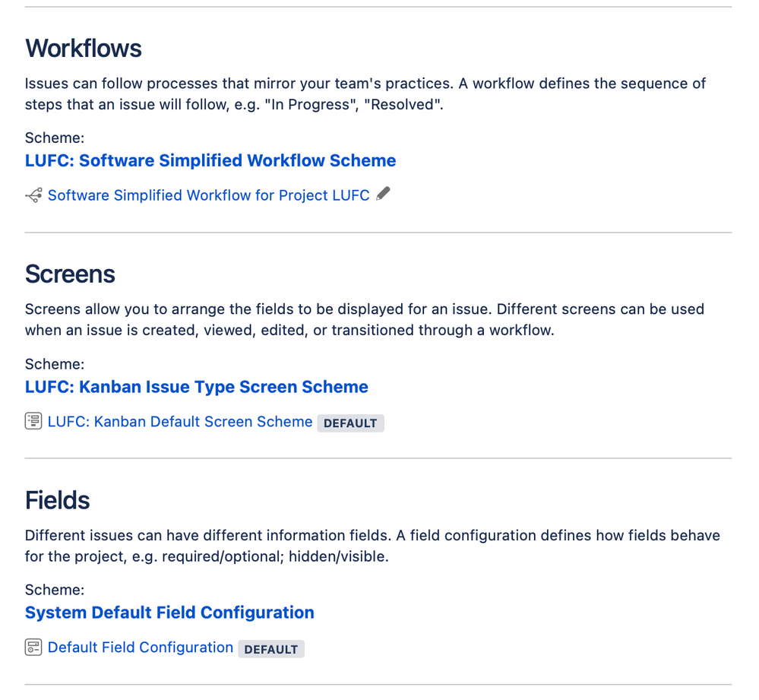Click the Screens section heading
This screenshot has height=700, width=759.
point(70,275)
